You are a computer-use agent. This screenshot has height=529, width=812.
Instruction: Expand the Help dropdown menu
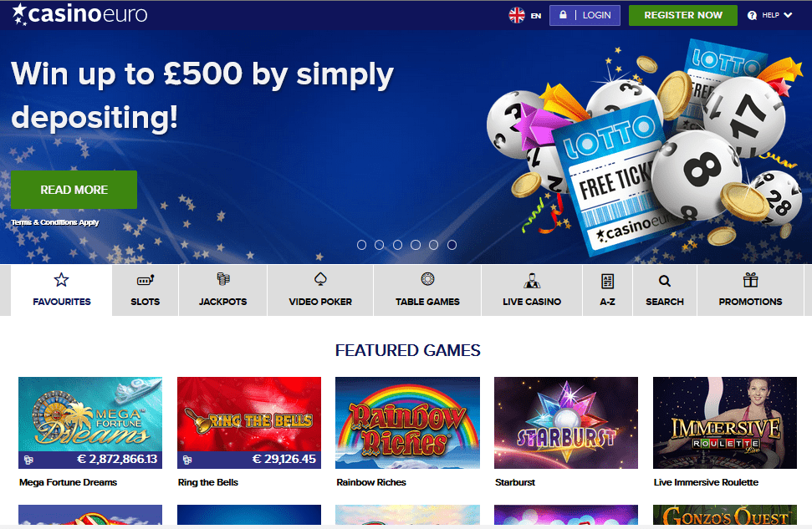tap(769, 15)
